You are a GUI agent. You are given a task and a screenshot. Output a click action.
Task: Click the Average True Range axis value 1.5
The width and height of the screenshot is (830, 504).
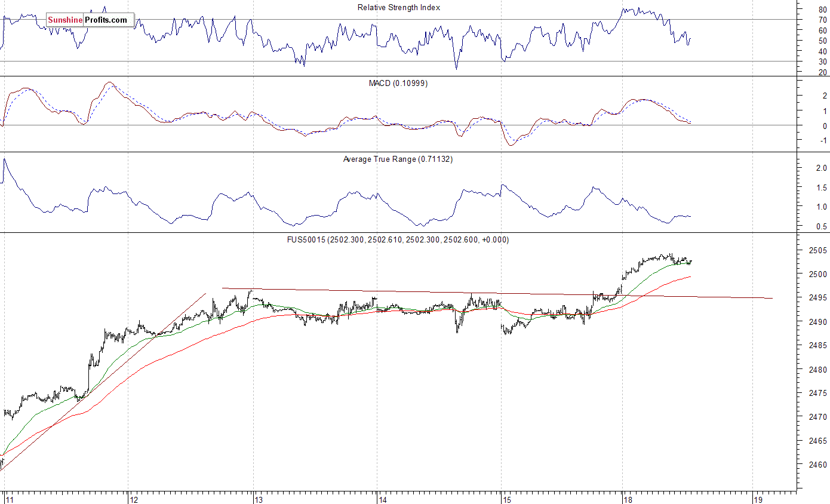(821, 188)
